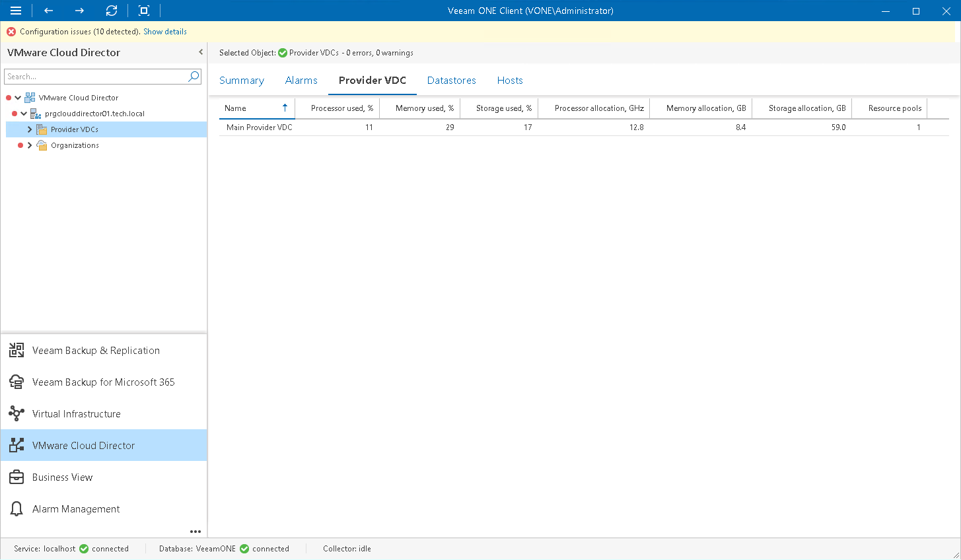Sort by Storage allocation, GB column
The height and width of the screenshot is (560, 961).
[802, 108]
